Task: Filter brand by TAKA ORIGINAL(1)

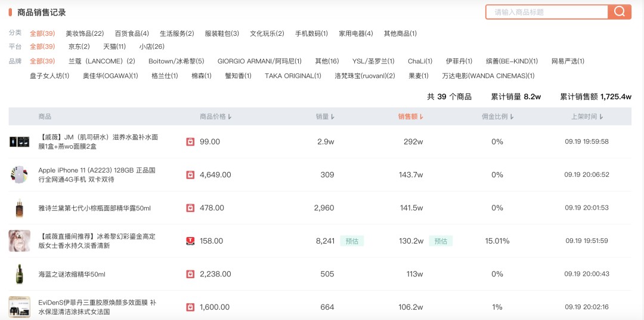Action: coord(293,76)
